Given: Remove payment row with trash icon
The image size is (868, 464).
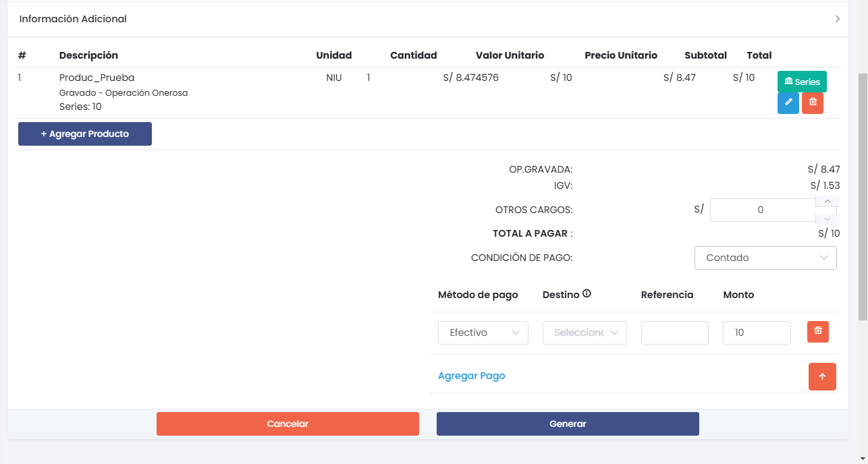Looking at the screenshot, I should click(x=818, y=331).
